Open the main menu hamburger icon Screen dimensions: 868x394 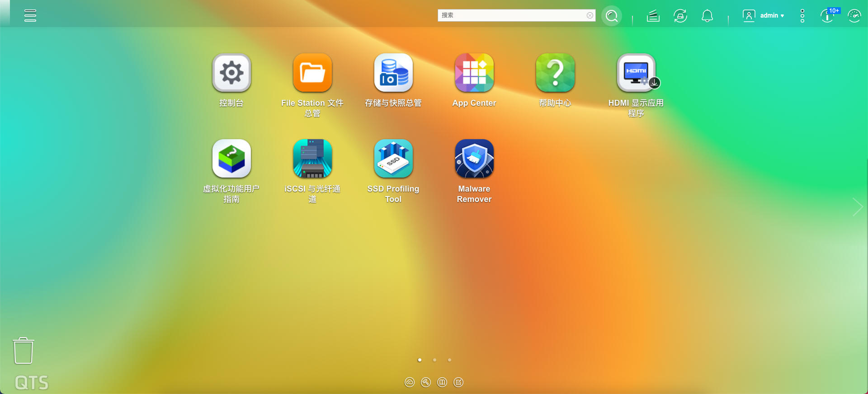30,15
